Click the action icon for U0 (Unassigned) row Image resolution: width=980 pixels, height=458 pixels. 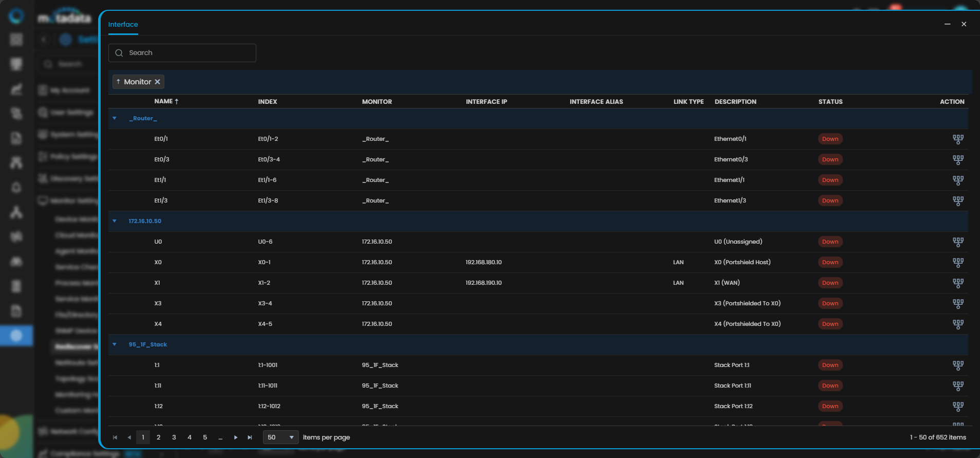(958, 242)
